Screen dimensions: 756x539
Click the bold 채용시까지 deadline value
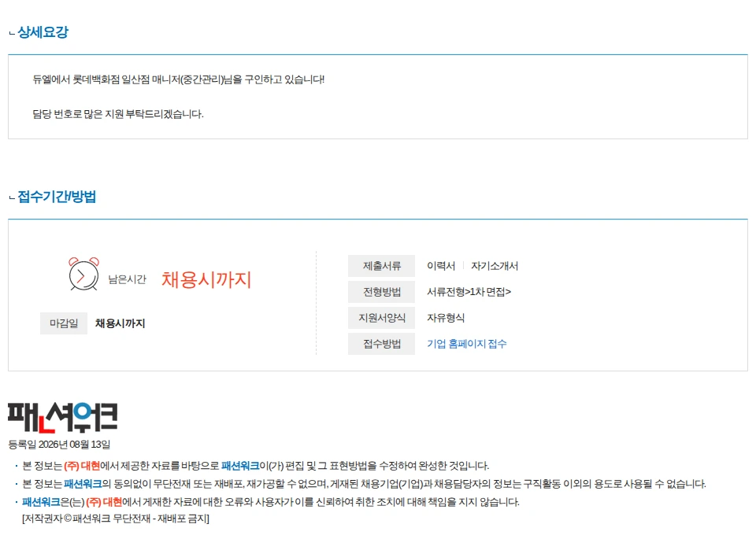click(x=120, y=323)
